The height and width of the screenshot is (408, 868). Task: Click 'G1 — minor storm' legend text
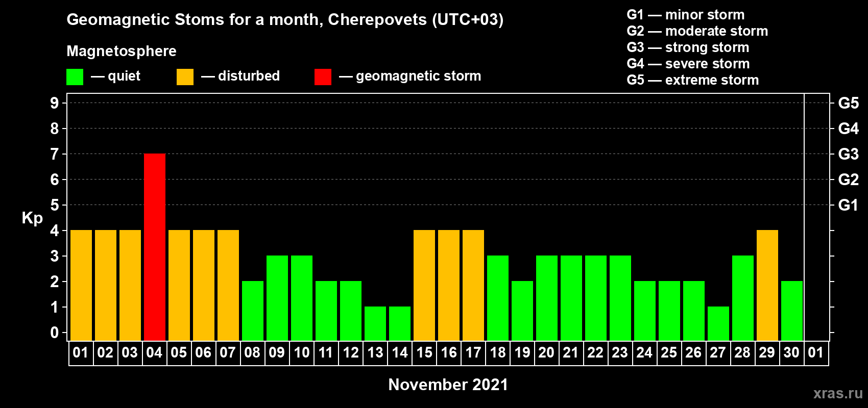point(686,15)
